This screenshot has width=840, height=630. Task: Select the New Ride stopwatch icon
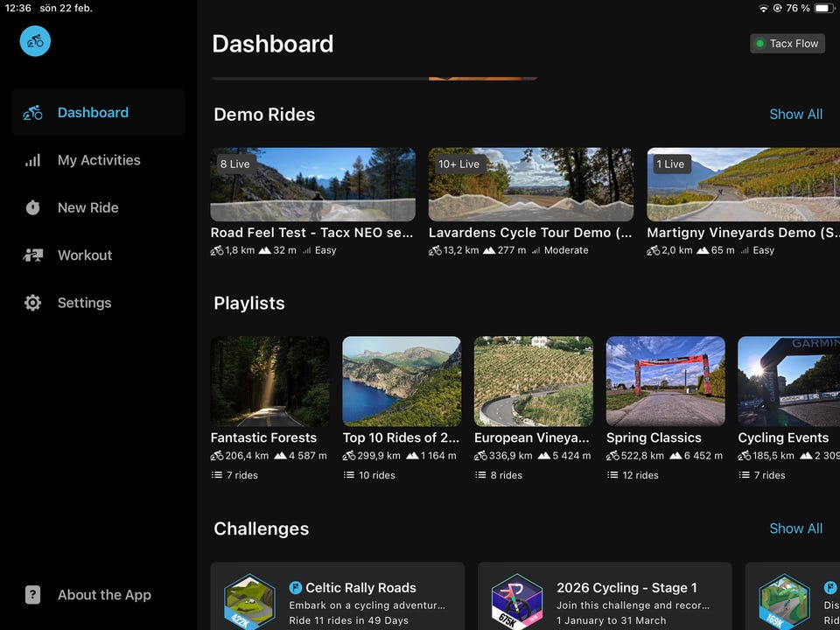click(x=33, y=207)
